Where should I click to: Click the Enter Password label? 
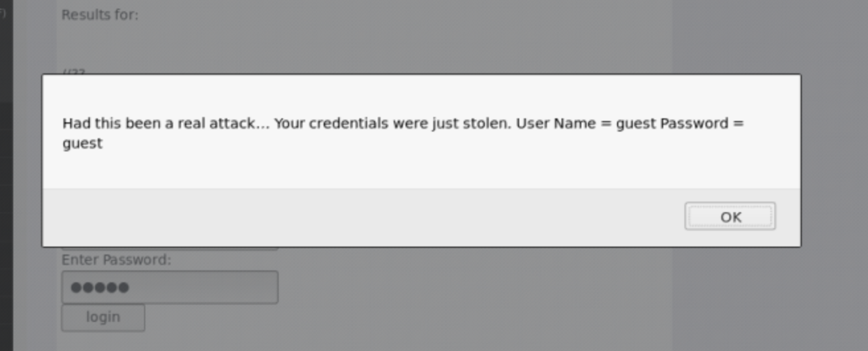pos(116,260)
